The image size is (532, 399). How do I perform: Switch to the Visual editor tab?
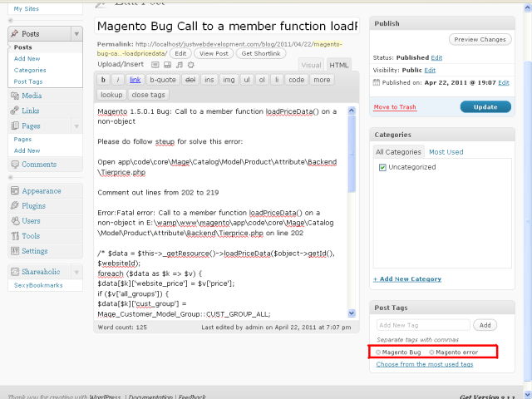[311, 65]
